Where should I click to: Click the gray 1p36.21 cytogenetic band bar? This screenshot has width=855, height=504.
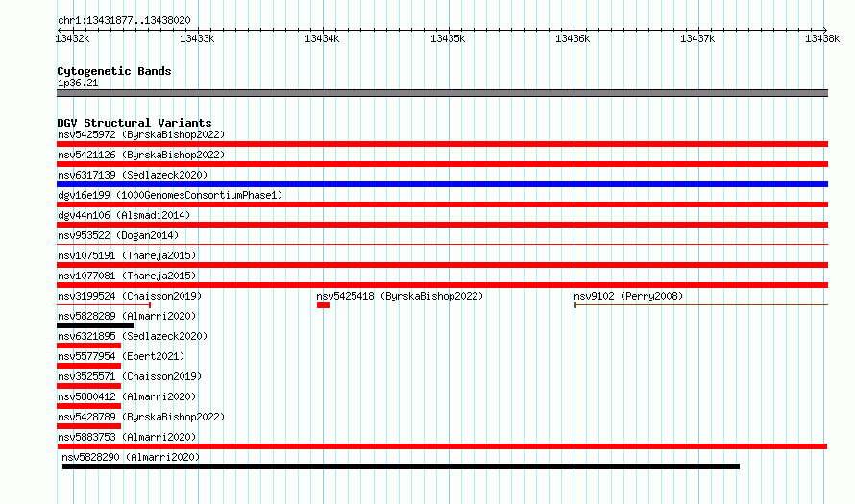pos(442,93)
